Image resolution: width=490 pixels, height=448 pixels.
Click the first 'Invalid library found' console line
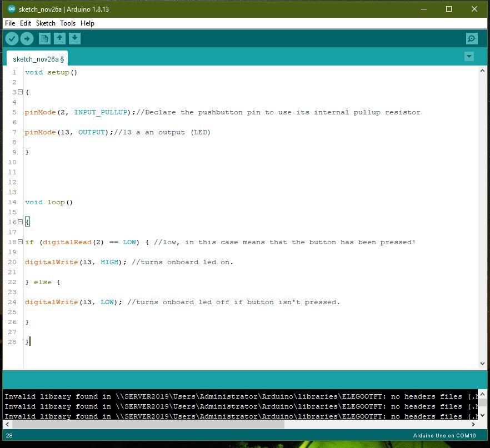(x=241, y=396)
